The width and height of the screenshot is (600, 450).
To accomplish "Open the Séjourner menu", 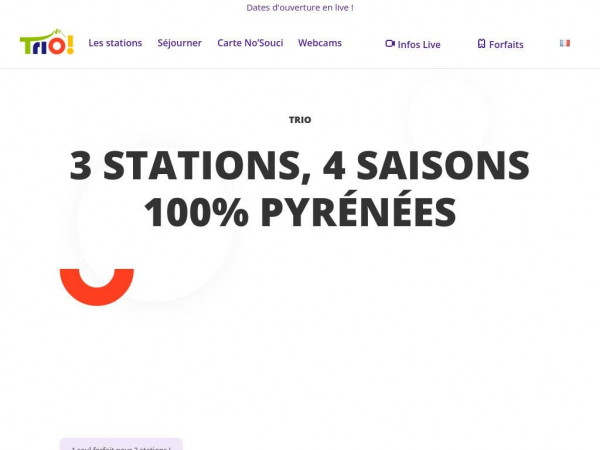I will click(x=179, y=43).
